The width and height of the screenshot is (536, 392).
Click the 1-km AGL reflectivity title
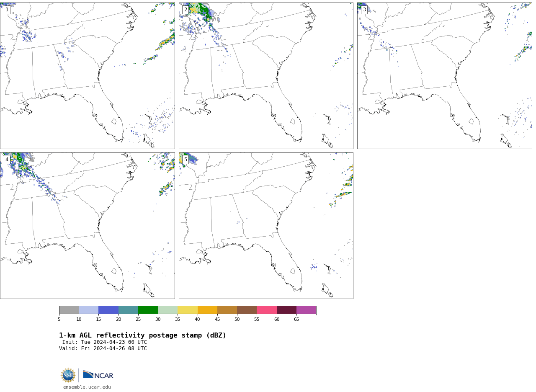coord(142,335)
